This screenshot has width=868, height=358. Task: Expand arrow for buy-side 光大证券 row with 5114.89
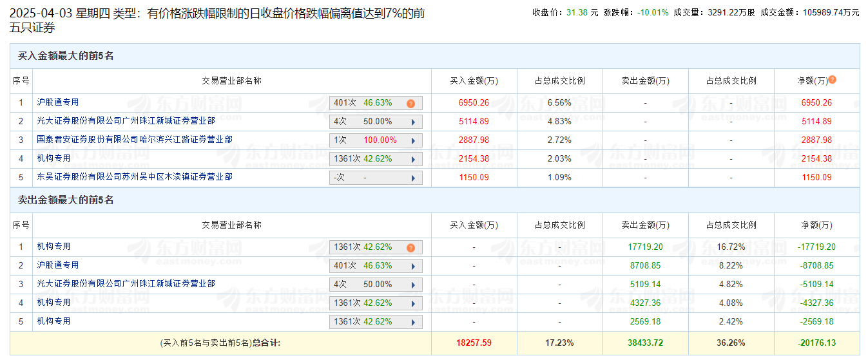(x=413, y=122)
